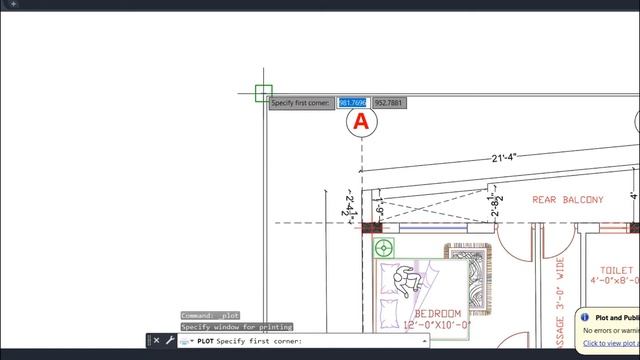
Task: Select the 1'-6" vertical dimension
Action: (x=379, y=207)
